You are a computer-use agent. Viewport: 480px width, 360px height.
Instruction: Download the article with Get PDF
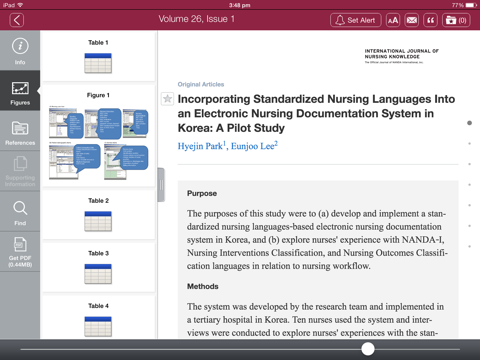click(20, 252)
